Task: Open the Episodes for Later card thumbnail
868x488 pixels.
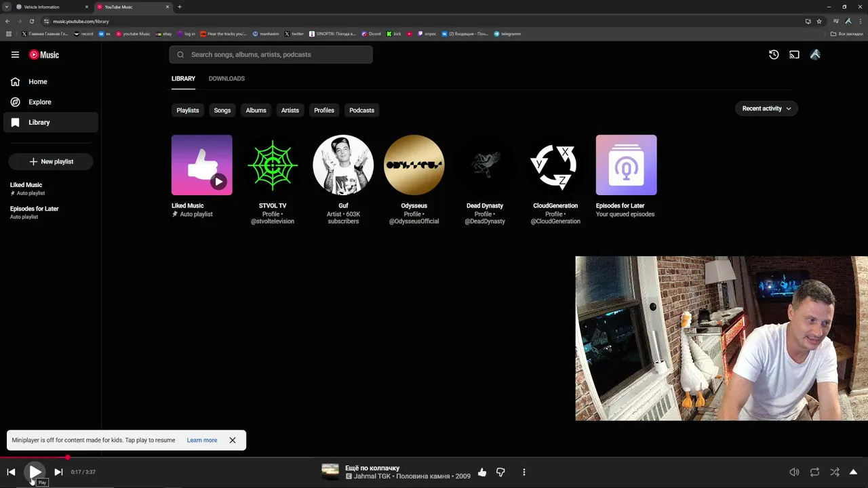Action: [x=627, y=165]
